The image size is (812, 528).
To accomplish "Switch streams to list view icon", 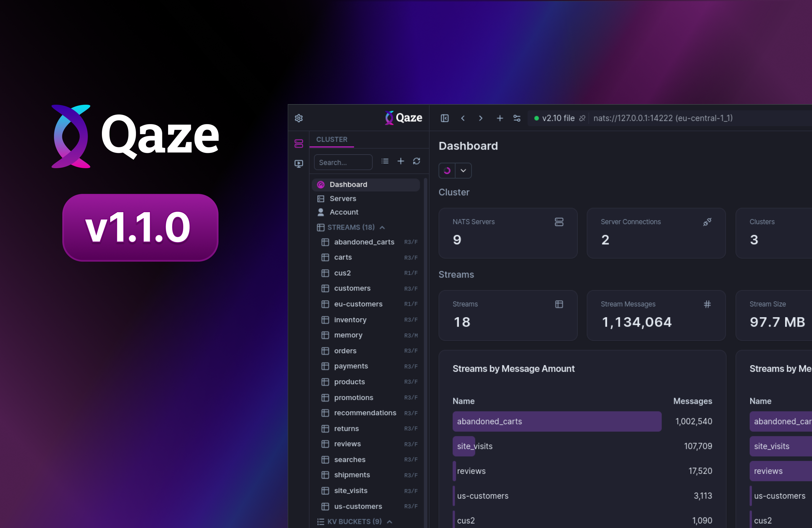I will tap(384, 161).
